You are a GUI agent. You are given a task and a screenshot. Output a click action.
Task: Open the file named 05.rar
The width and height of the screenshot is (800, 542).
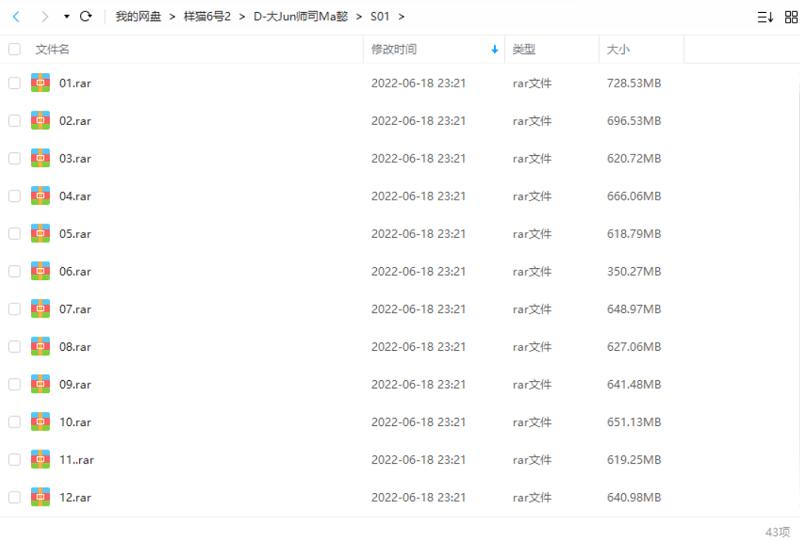[x=75, y=234]
